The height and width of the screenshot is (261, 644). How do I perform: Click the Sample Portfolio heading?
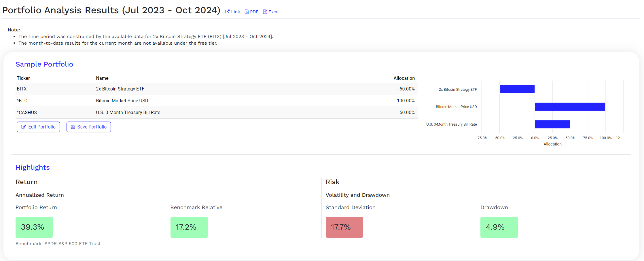pos(44,64)
